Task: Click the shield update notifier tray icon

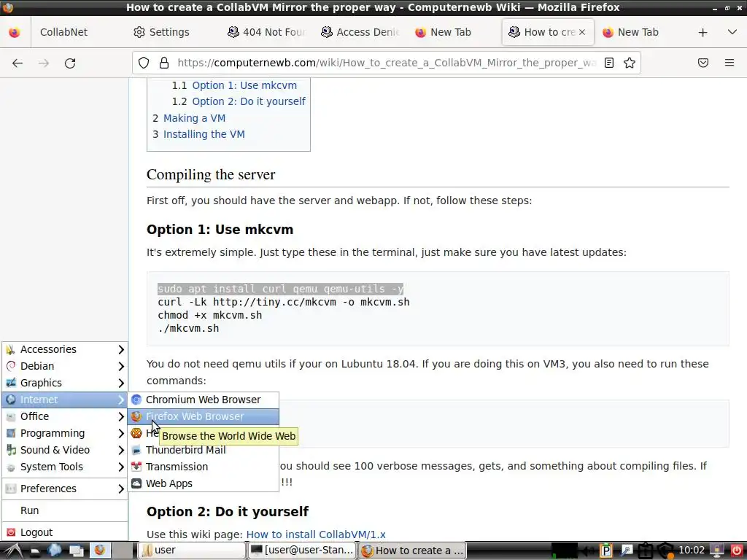Action: click(665, 551)
